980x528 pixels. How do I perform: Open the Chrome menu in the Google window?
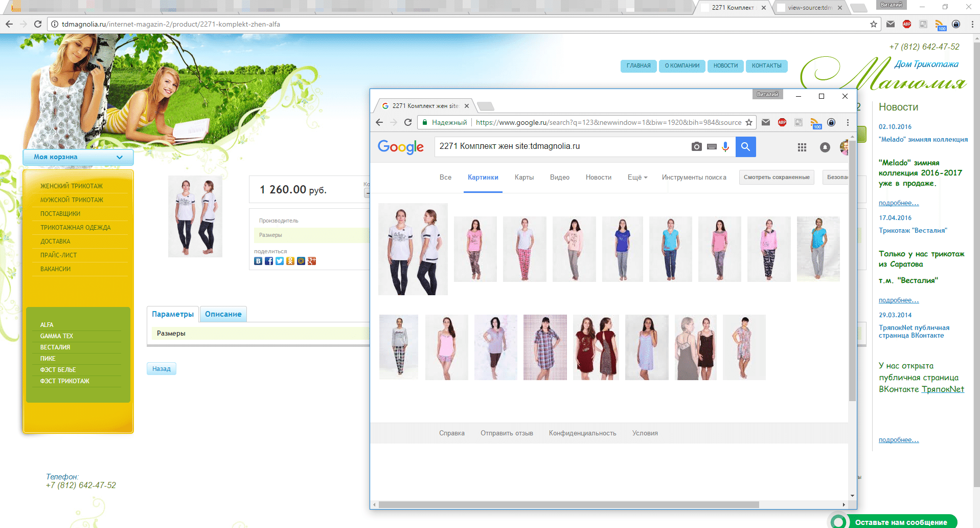point(847,122)
